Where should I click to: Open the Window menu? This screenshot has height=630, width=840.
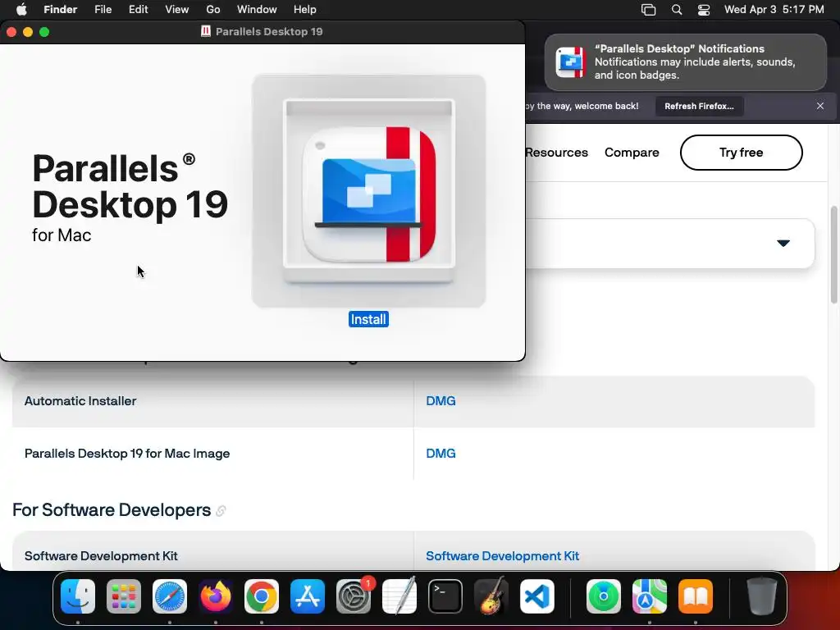[257, 10]
